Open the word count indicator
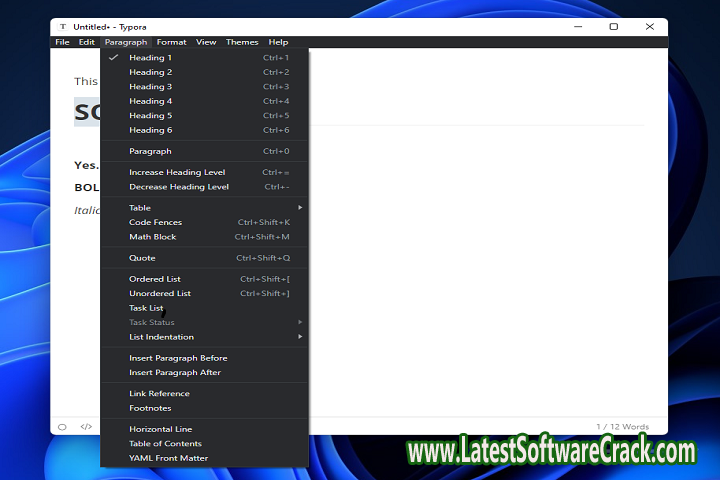Screen dimensions: 720x480 tap(622, 427)
